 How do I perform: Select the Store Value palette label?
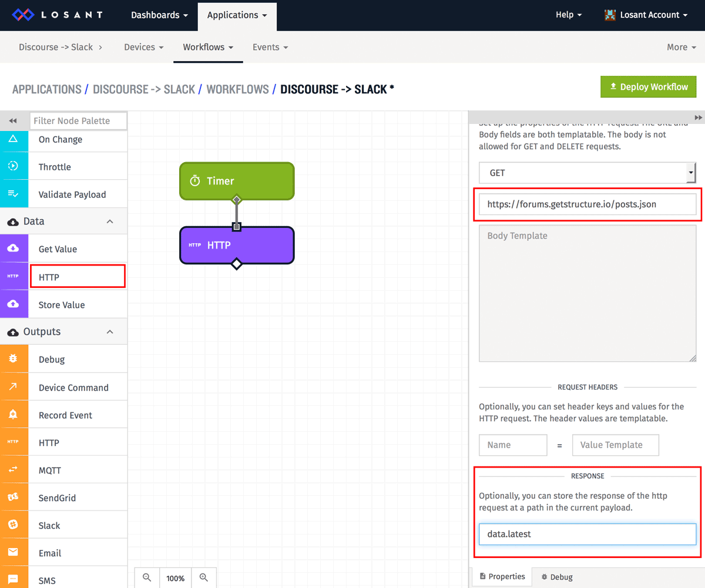(x=62, y=305)
